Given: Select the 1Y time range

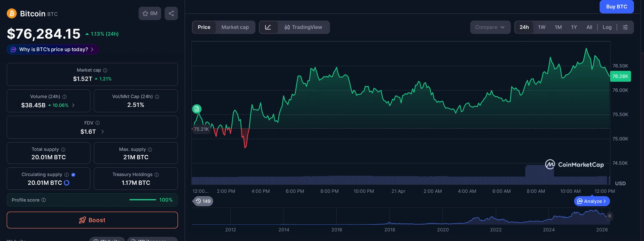Looking at the screenshot, I should (x=574, y=27).
